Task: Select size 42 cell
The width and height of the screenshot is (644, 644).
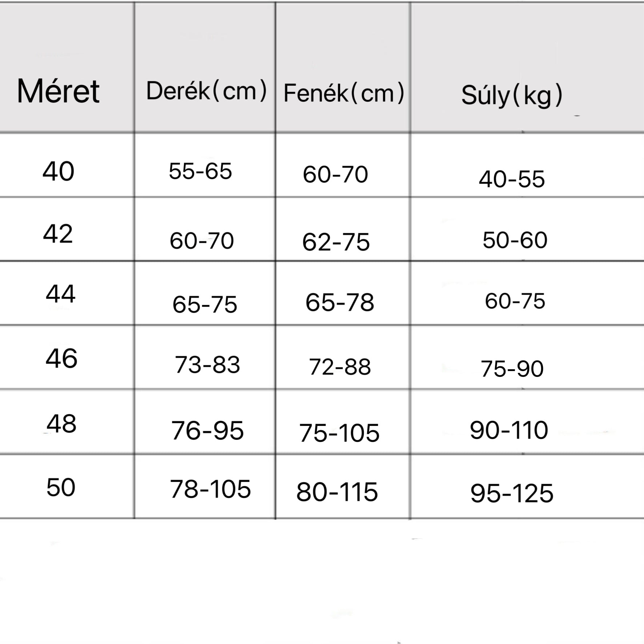Action: [58, 234]
